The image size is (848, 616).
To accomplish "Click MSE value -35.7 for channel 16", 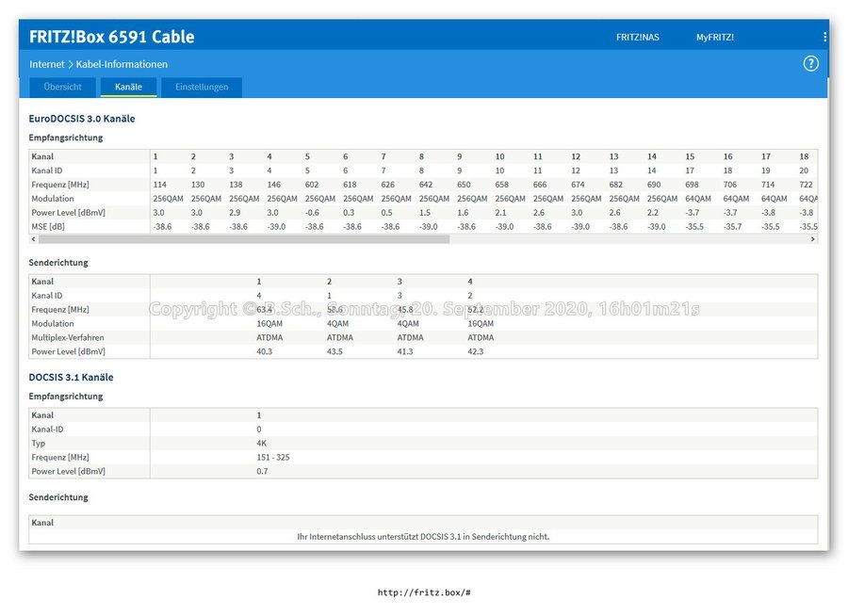I will (732, 227).
